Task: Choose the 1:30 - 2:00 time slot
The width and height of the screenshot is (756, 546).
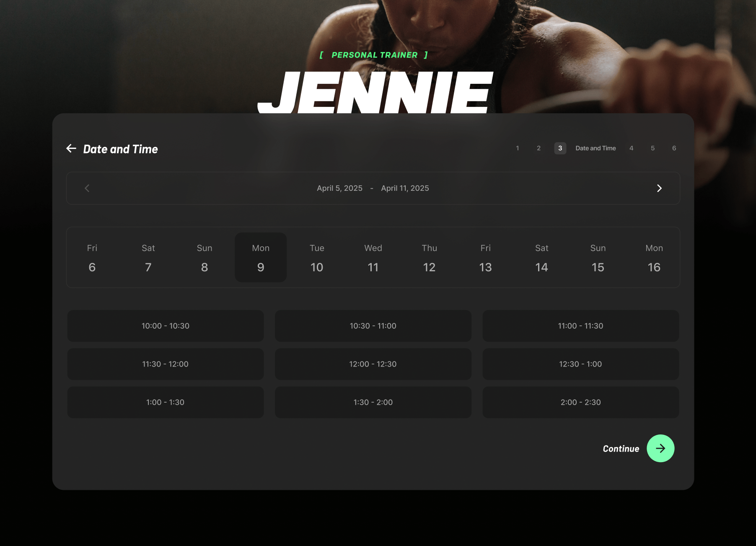Action: [x=373, y=402]
